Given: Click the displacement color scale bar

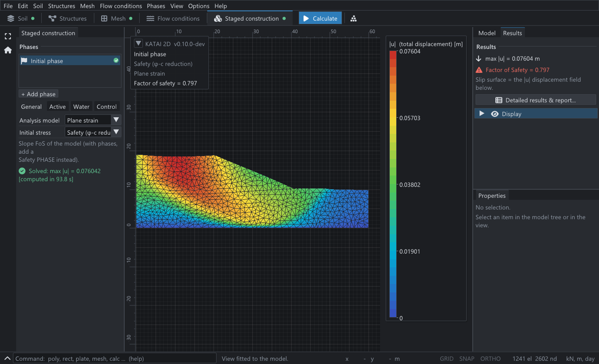Looking at the screenshot, I should [393, 184].
